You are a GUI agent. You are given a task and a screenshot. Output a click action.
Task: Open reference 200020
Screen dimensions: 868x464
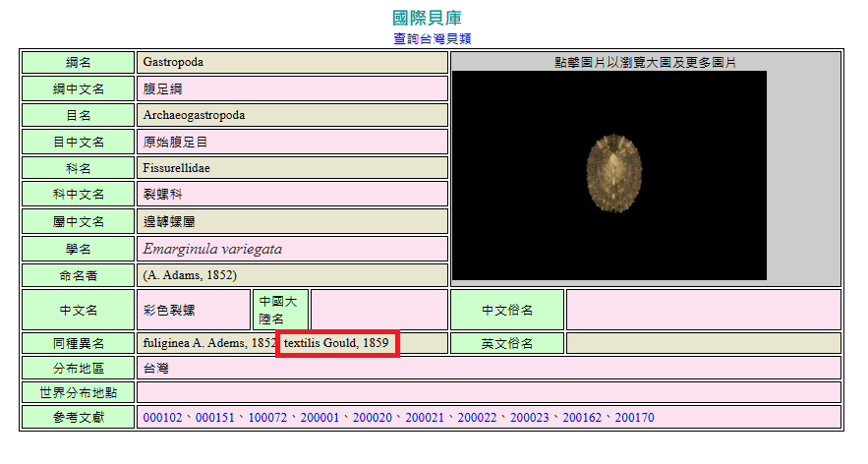pos(372,418)
